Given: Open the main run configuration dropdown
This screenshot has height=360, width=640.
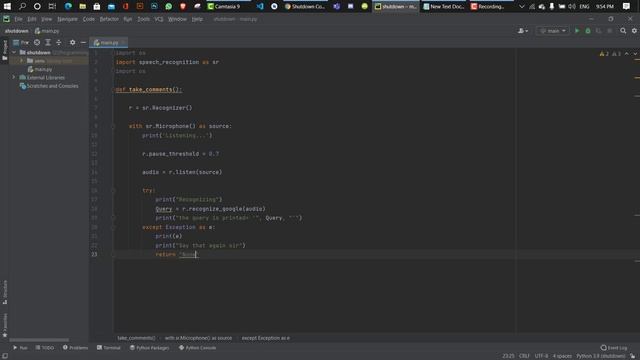Looking at the screenshot, I should [553, 31].
